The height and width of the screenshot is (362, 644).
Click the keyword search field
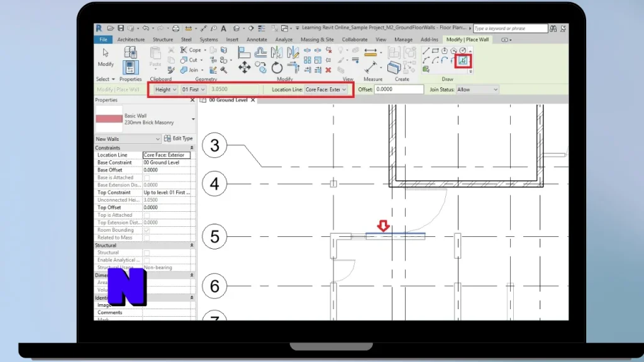click(511, 28)
